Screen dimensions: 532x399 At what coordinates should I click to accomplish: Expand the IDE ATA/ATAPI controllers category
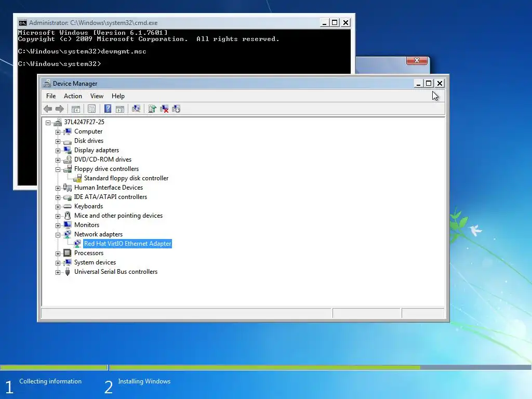tap(58, 197)
